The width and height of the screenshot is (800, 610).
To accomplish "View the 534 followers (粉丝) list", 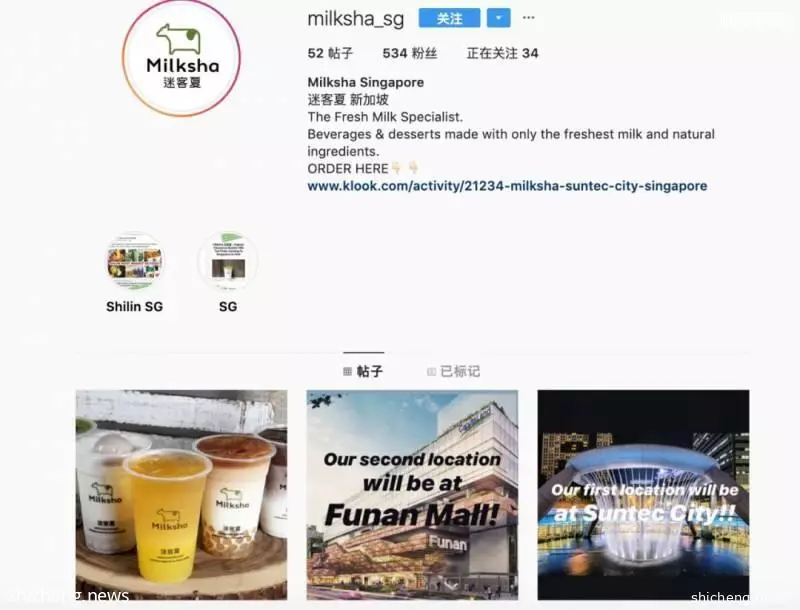I will point(410,53).
